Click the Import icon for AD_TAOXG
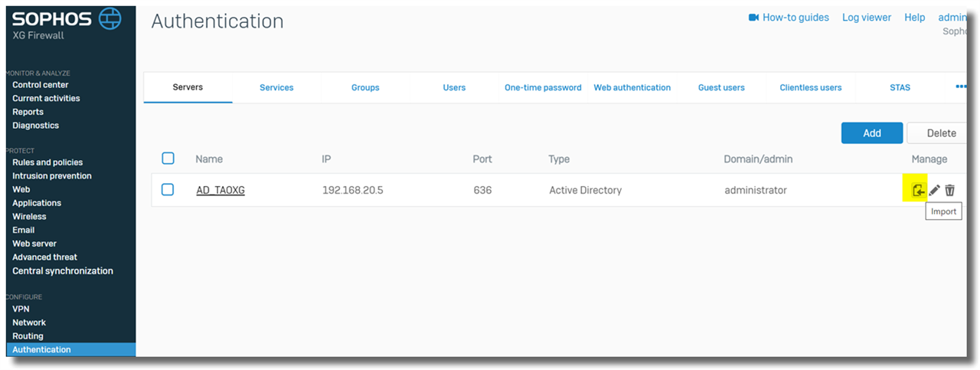This screenshot has height=370, width=980. [919, 190]
